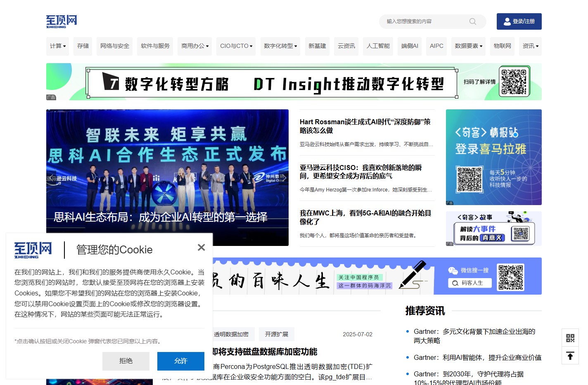Click the 推荐资讯 section heading

[425, 311]
